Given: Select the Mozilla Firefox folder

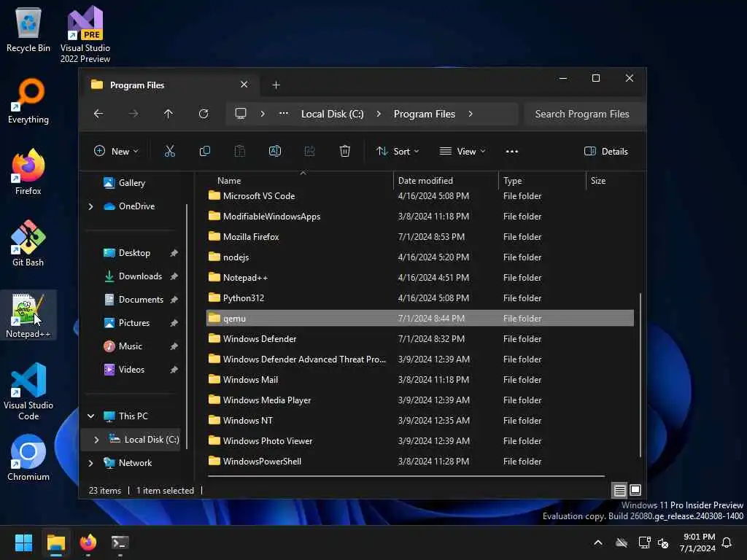Looking at the screenshot, I should click(419, 237).
